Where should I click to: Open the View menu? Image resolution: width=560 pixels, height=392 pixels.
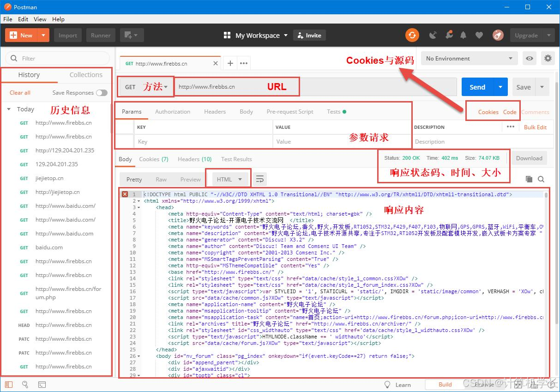coord(40,19)
